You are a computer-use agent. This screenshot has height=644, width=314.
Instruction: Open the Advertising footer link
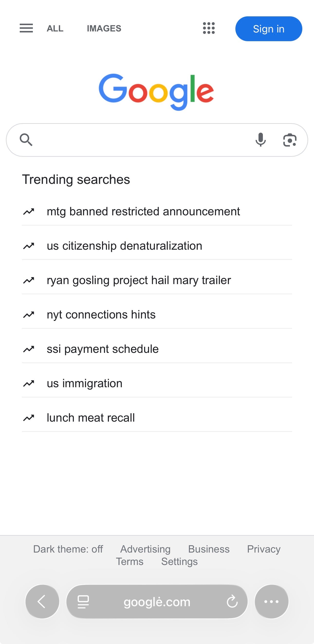(x=145, y=549)
